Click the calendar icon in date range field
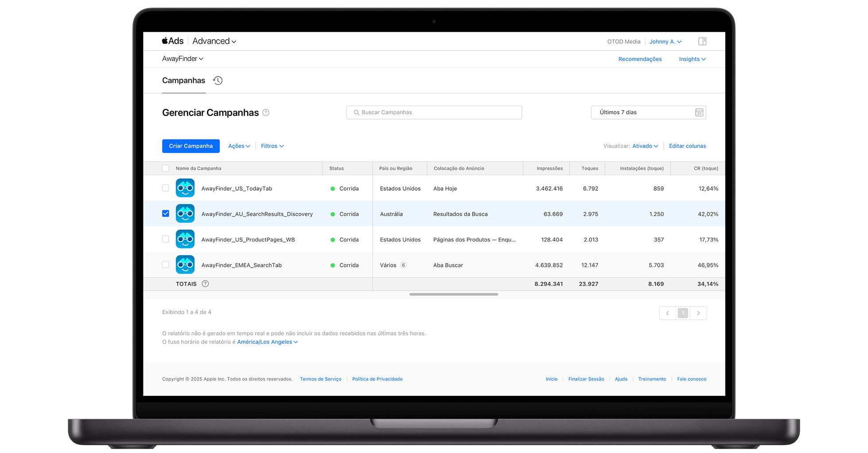Viewport: 868px width, 453px height. point(699,112)
